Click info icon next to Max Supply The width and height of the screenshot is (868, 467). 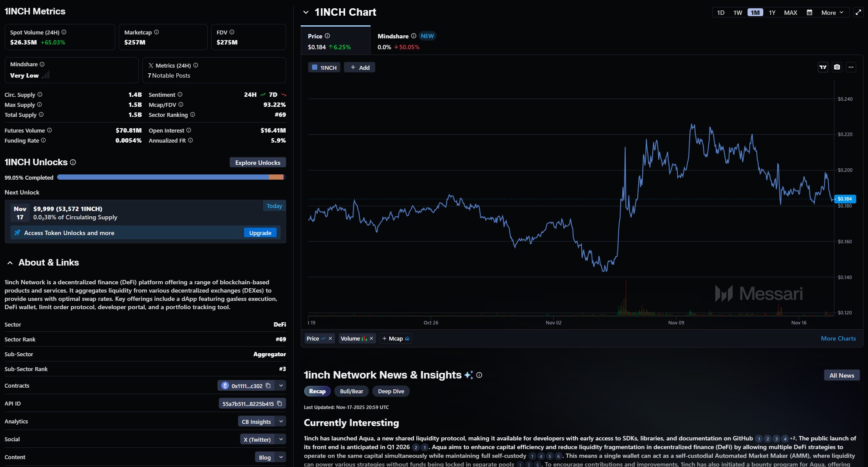[x=40, y=105]
